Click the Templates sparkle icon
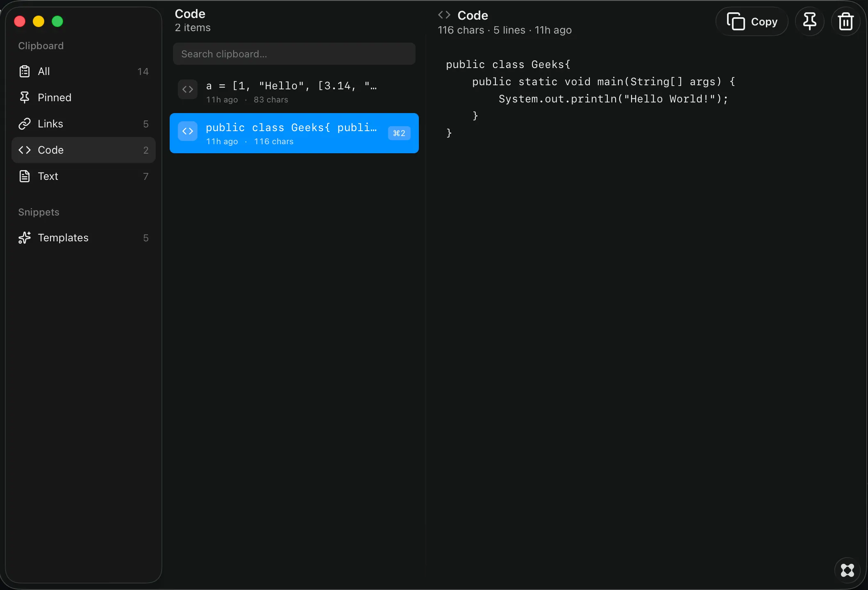This screenshot has height=590, width=868. [25, 238]
